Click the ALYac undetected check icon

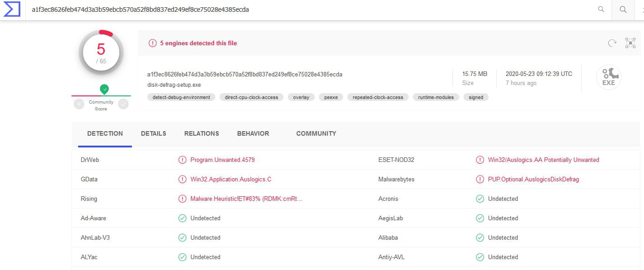(182, 257)
